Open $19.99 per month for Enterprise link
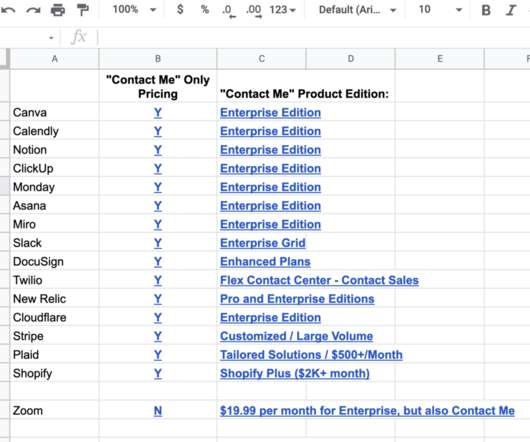This screenshot has height=442, width=530. (x=367, y=411)
